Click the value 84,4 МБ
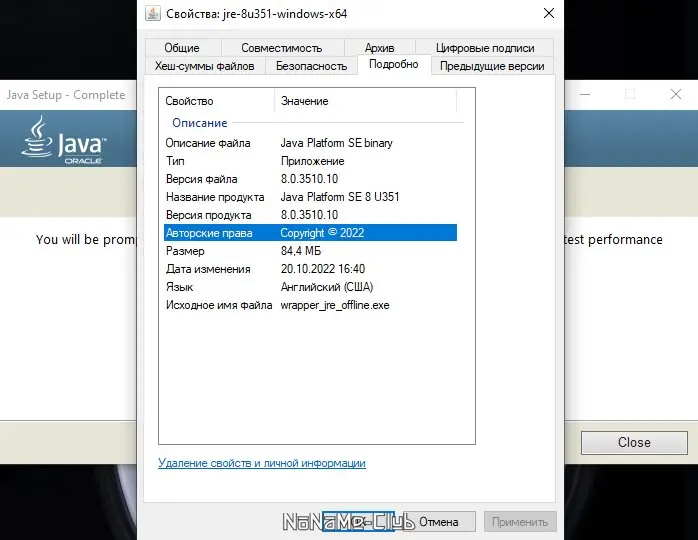The height and width of the screenshot is (540, 698). tap(301, 251)
